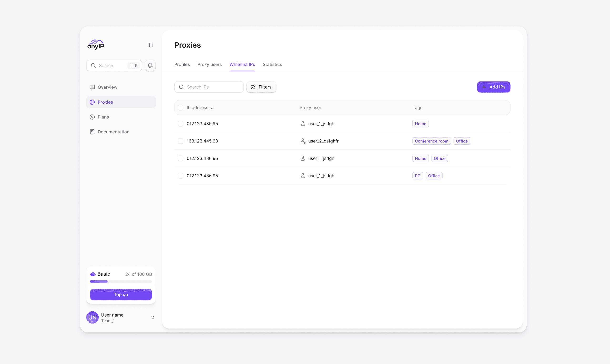Select the first 012.123.436.95 row checkbox
This screenshot has height=364, width=610.
pos(181,124)
